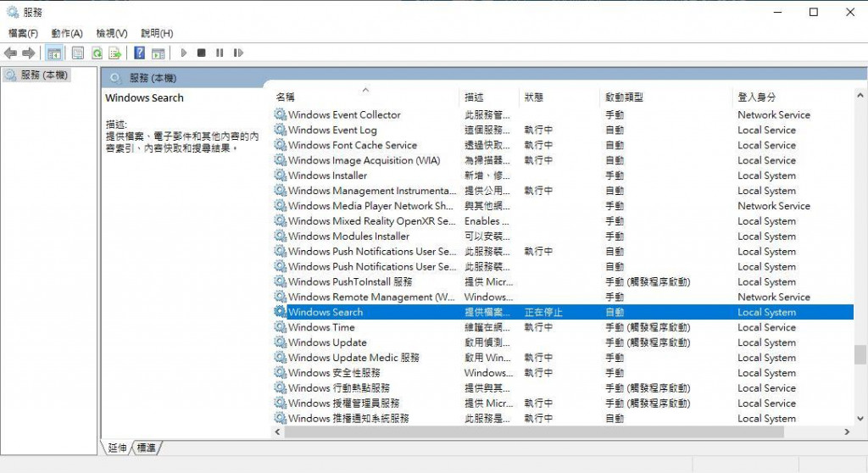The image size is (868, 473).
Task: Click the Windows Font Cache Service gear icon
Action: click(x=280, y=145)
